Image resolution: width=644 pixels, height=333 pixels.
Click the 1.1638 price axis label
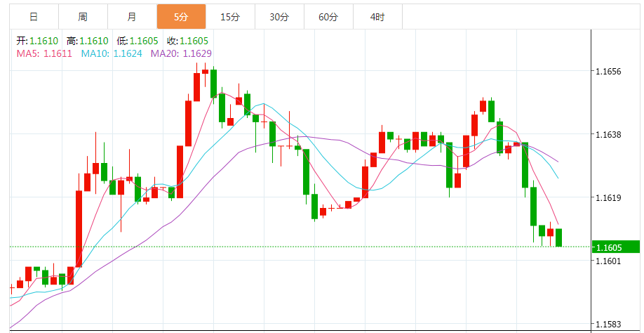(x=609, y=134)
